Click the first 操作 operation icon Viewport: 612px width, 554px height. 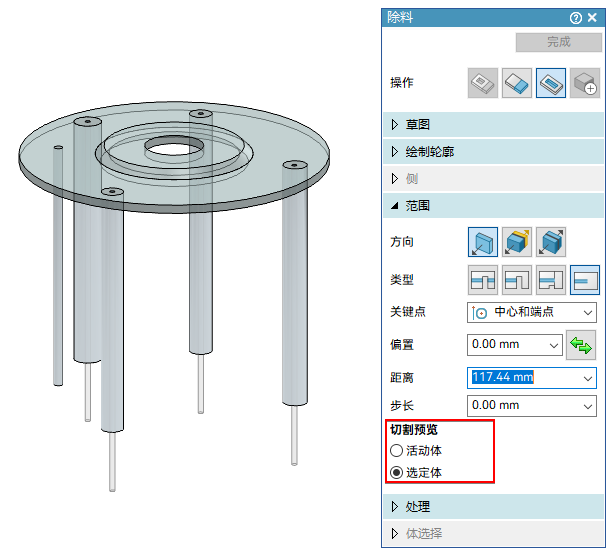pyautogui.click(x=483, y=83)
